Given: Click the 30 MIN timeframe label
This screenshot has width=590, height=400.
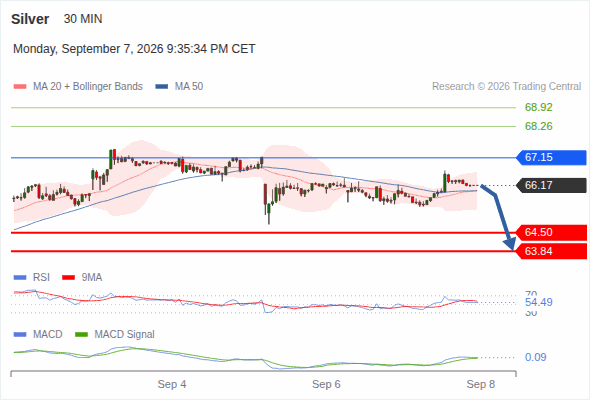Looking at the screenshot, I should coord(83,19).
